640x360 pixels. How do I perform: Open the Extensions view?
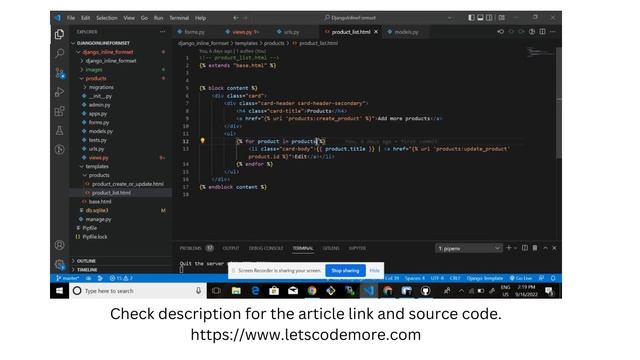pyautogui.click(x=60, y=111)
